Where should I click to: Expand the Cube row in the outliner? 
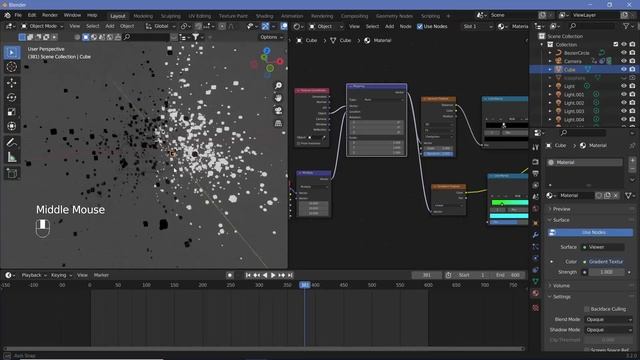(x=550, y=69)
